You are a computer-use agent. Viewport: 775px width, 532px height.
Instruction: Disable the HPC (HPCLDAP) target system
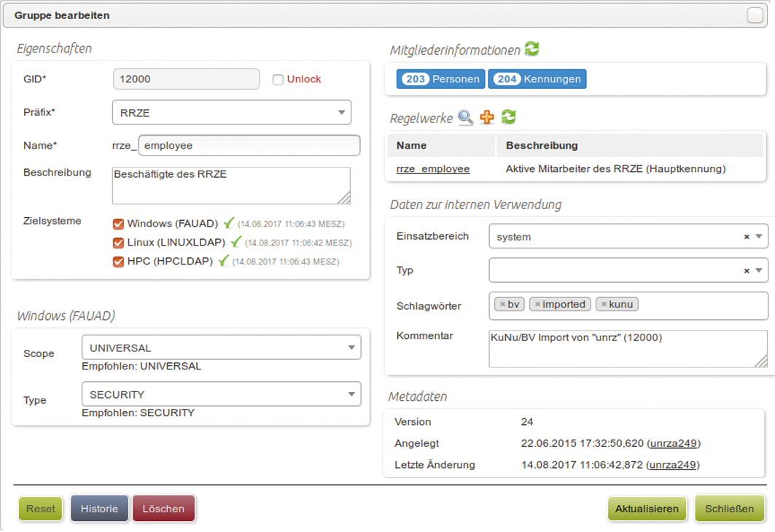(x=118, y=262)
